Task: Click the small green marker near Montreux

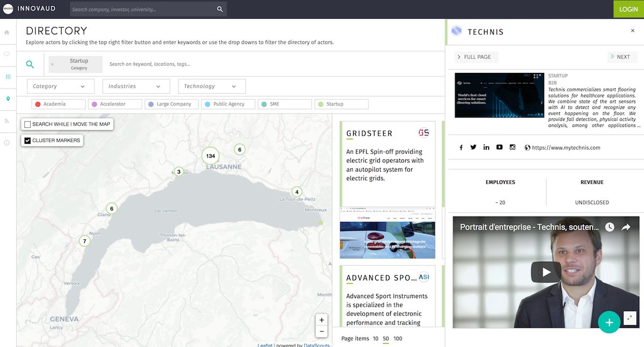Action: point(321,223)
